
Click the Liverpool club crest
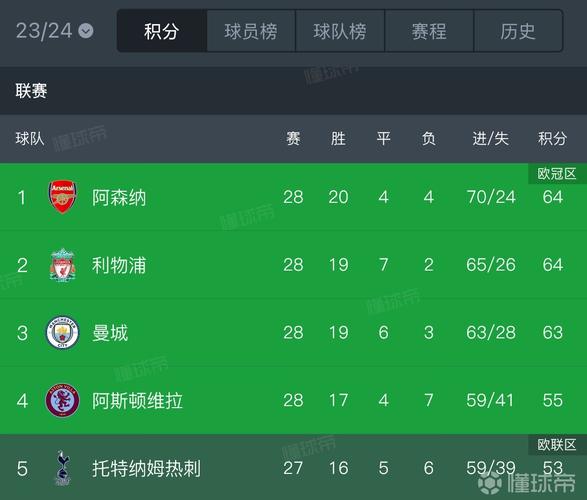[x=63, y=265]
